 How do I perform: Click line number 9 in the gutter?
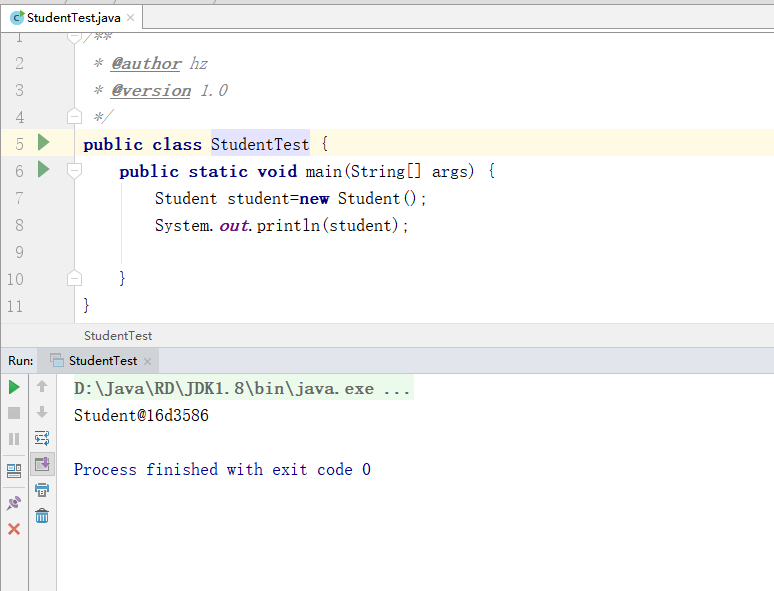pyautogui.click(x=19, y=252)
